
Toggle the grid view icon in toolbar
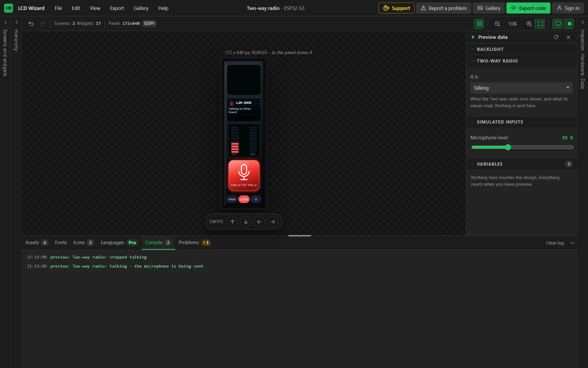pos(479,24)
